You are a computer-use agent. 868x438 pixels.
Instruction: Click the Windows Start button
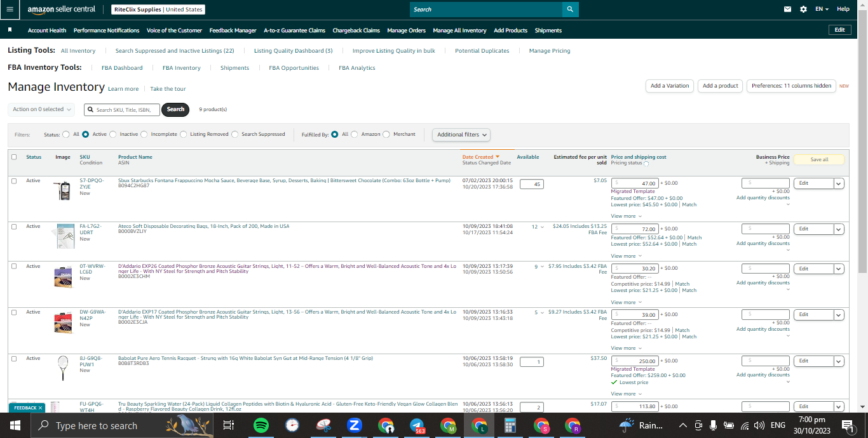pos(15,425)
